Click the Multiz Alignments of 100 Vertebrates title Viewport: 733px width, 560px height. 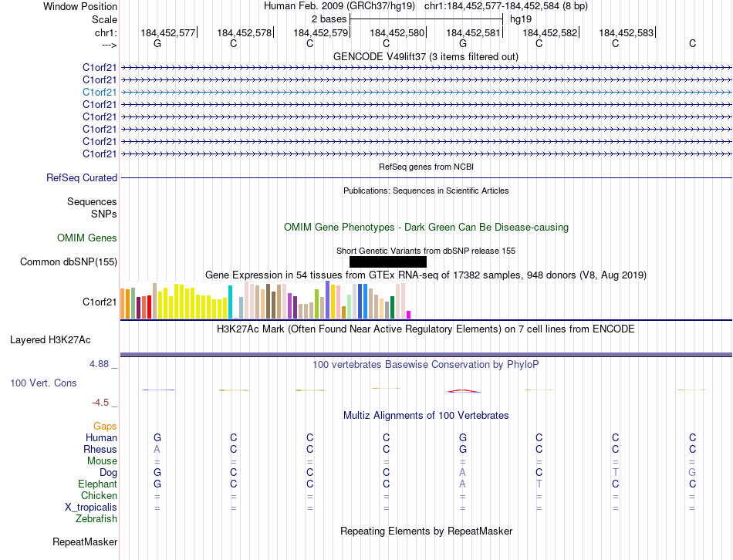point(426,416)
